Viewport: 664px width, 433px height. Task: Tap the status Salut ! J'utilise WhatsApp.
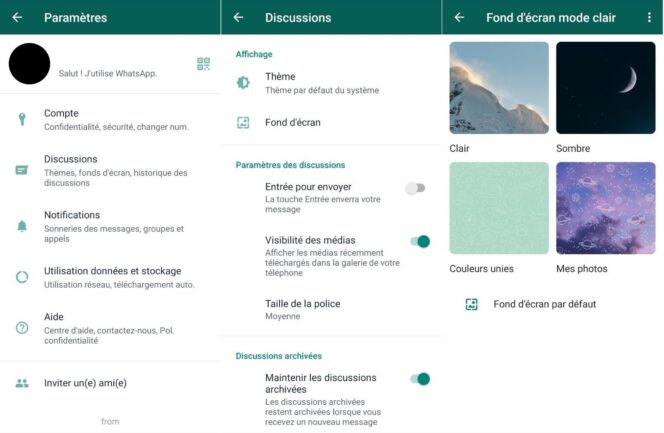click(108, 74)
